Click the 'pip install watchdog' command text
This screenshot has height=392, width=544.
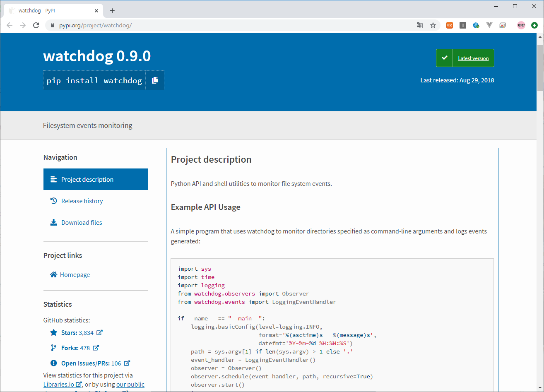94,80
